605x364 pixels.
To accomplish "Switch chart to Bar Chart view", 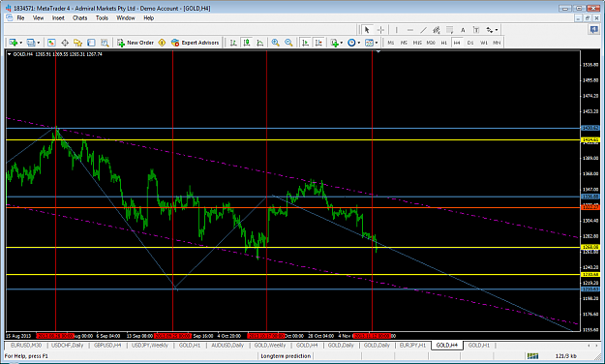I will point(233,43).
